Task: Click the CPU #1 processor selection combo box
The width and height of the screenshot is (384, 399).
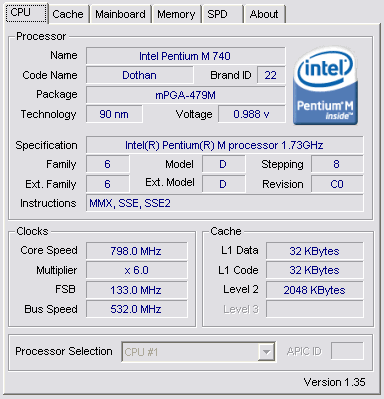Action: point(199,352)
